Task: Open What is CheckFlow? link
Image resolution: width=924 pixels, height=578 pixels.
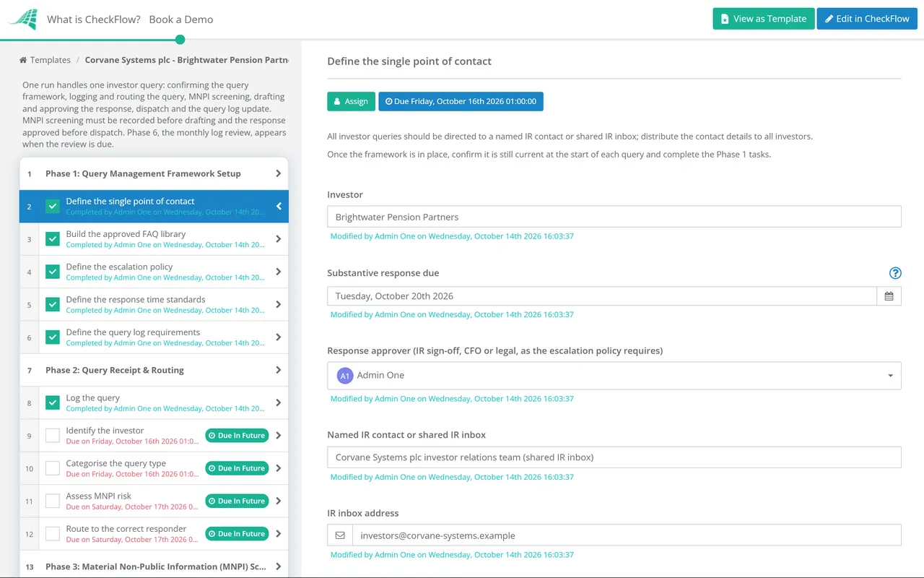Action: point(94,20)
